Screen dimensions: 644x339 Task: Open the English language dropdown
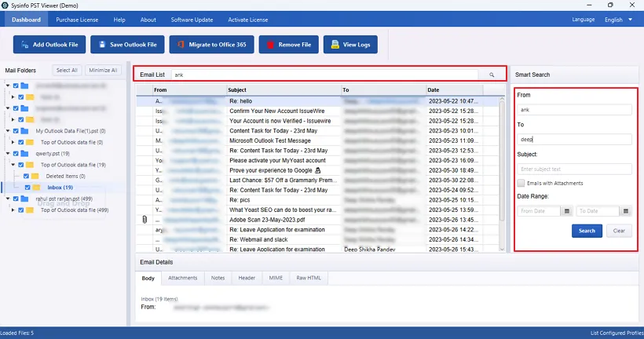[x=619, y=20]
